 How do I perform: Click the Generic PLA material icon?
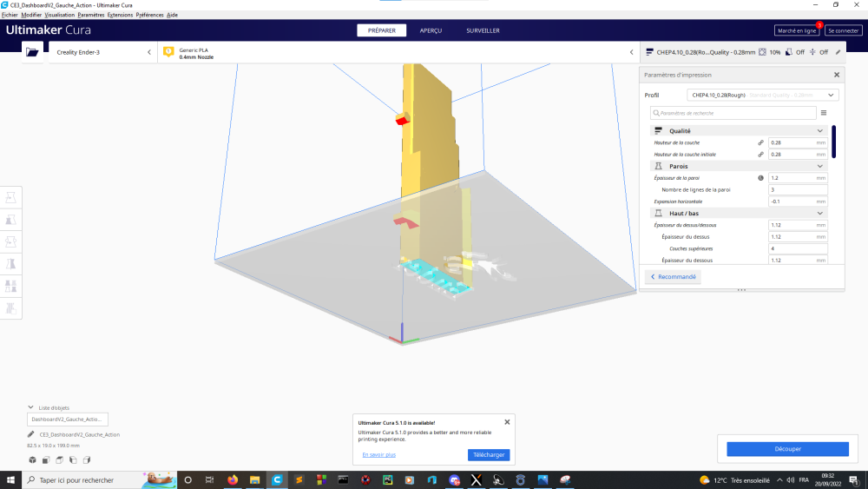(x=168, y=52)
